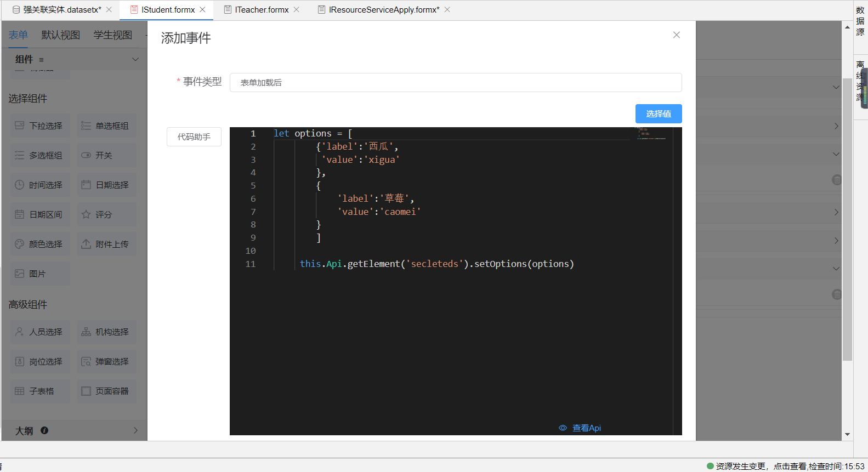Select the sub-table component icon
The height and width of the screenshot is (472, 868).
coord(19,391)
